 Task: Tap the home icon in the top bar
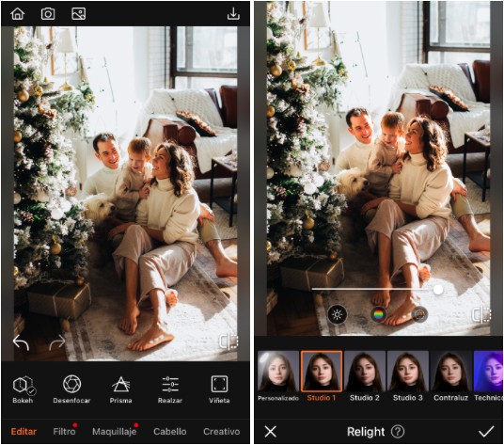[x=17, y=14]
